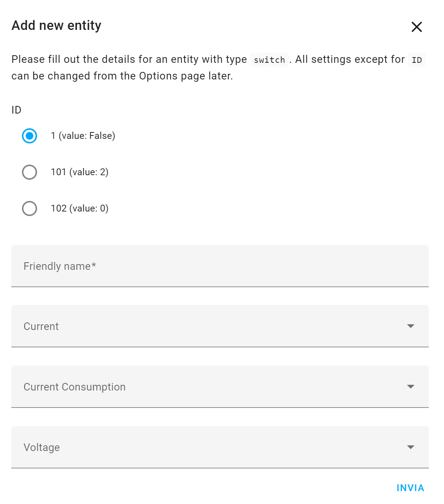The height and width of the screenshot is (504, 444).
Task: Select radio button for ID 101
Action: 29,172
